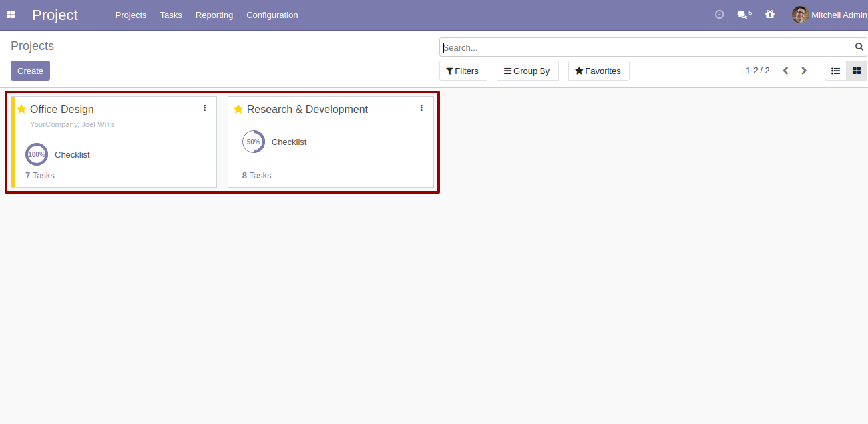Open the Office Design project title

pos(62,109)
